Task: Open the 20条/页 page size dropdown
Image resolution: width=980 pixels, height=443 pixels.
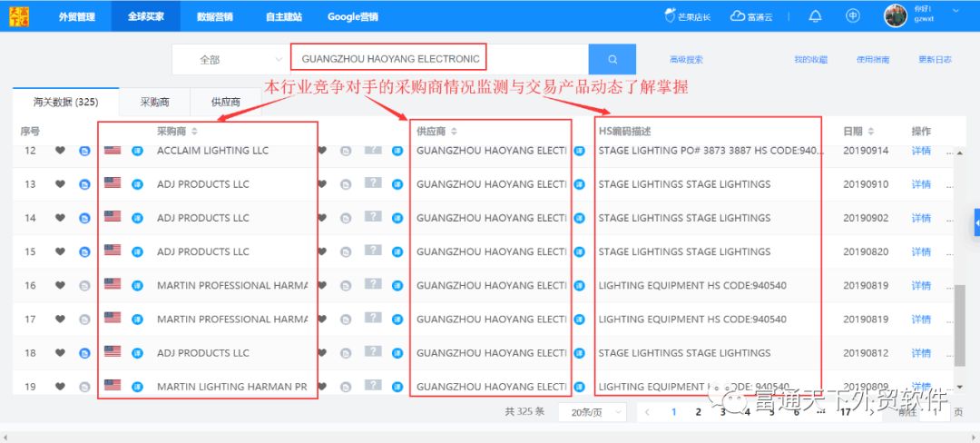Action: click(x=592, y=412)
